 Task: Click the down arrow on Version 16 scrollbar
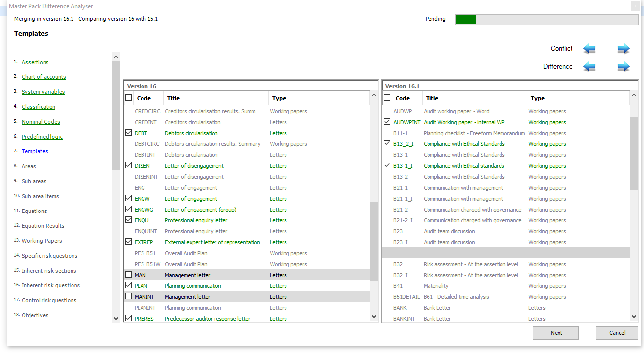coord(374,316)
